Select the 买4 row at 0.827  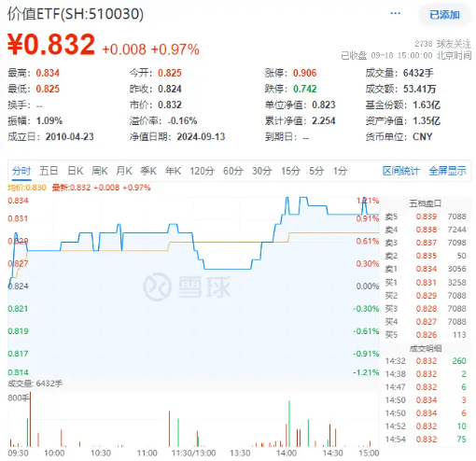coord(426,322)
